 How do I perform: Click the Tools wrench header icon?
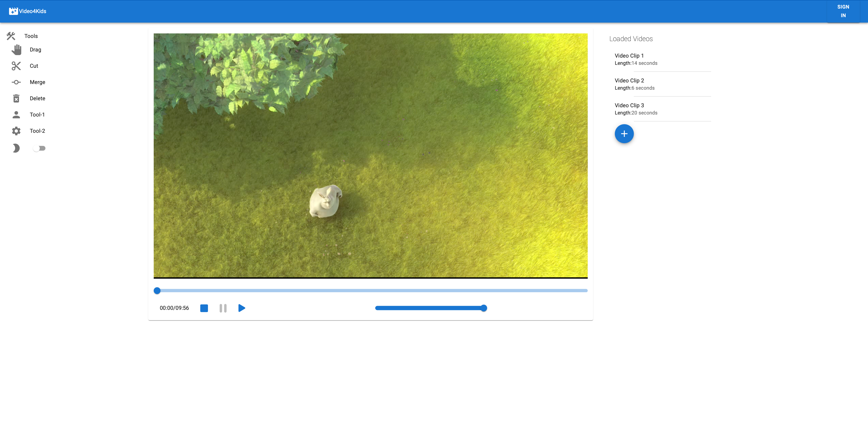(x=11, y=36)
